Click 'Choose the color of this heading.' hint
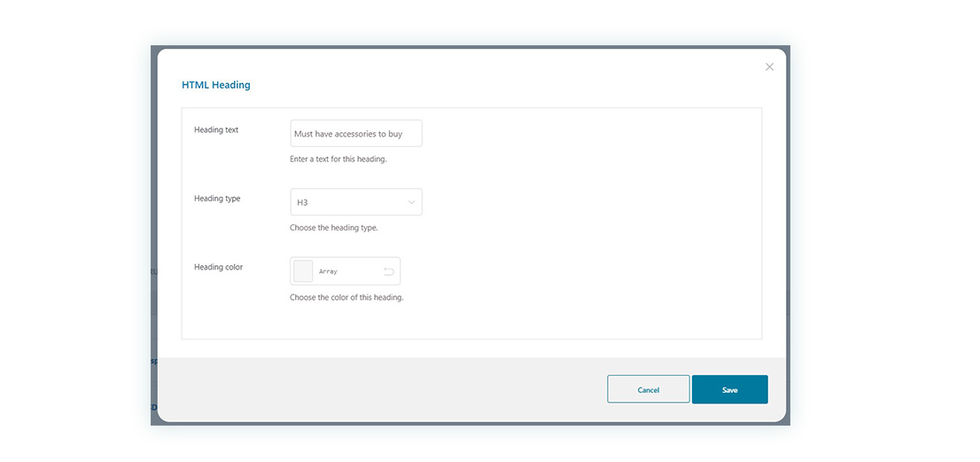This screenshot has width=980, height=462. click(346, 298)
